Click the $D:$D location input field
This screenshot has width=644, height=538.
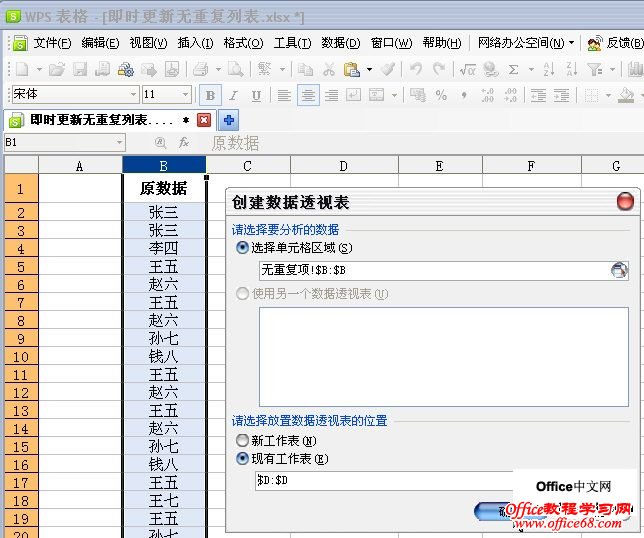pos(380,481)
